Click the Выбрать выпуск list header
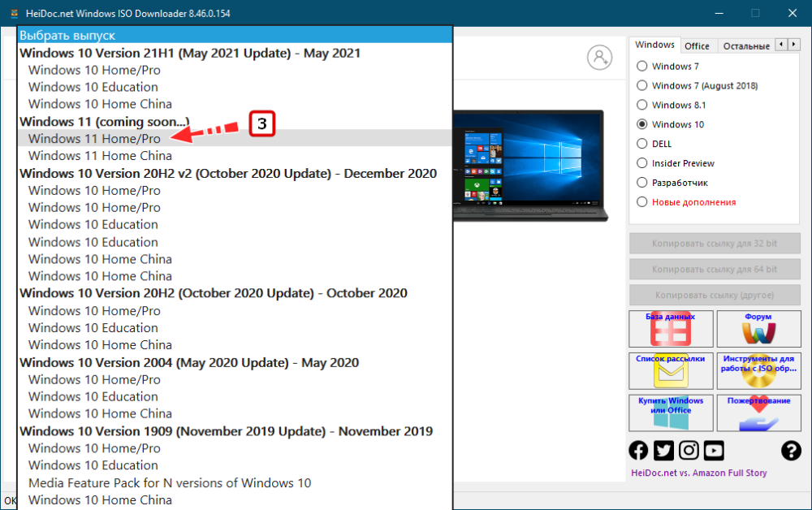The image size is (812, 510). click(x=235, y=35)
